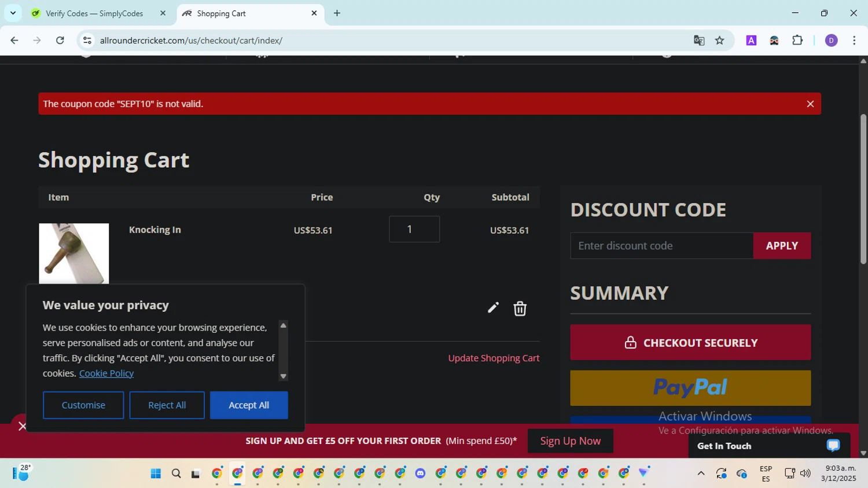This screenshot has width=868, height=488.
Task: Click the address bar URL
Action: (191, 41)
